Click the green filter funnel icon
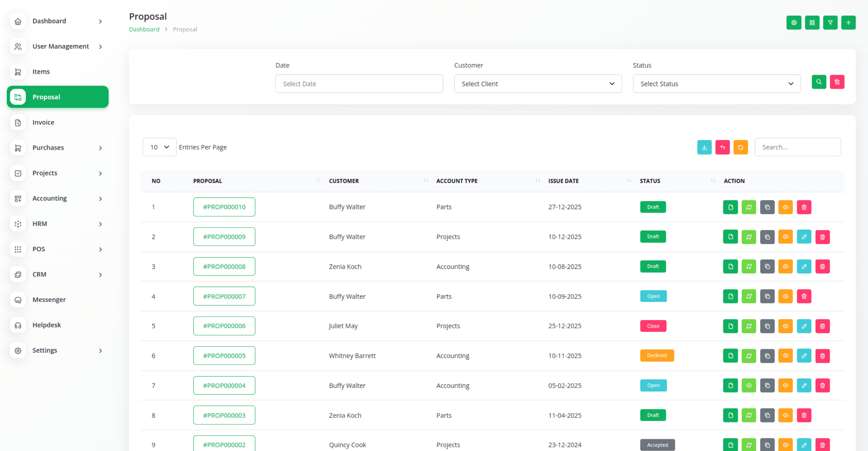Viewport: 868px width, 451px height. coord(830,23)
